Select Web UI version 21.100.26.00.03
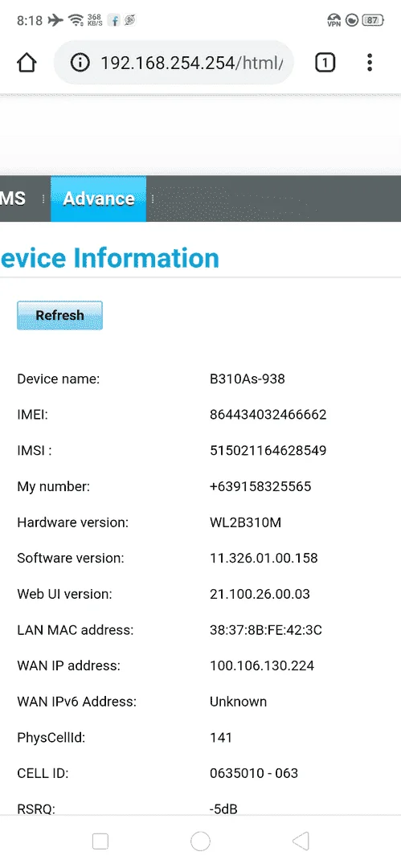 coord(260,594)
